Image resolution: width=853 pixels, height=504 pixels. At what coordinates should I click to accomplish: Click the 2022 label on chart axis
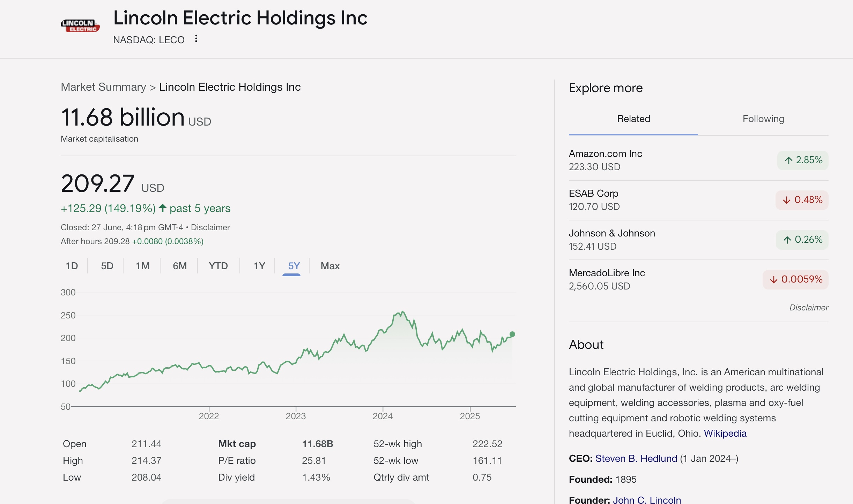[209, 416]
